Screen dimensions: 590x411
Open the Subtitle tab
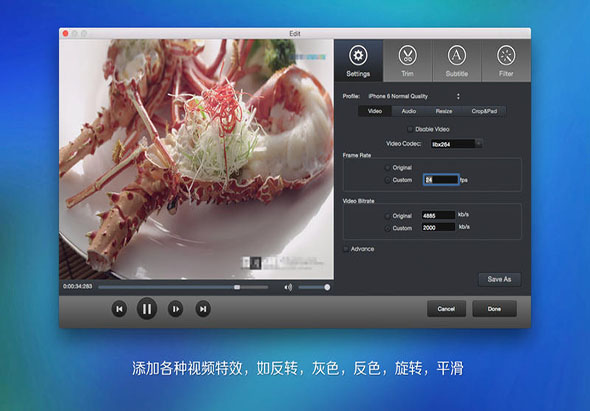[457, 61]
